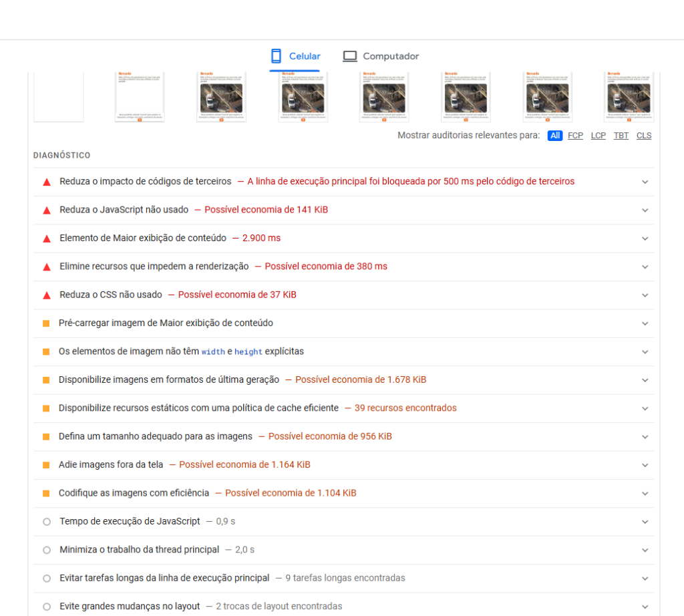
Task: Click '500 ms pelo código de terceiros' message
Action: (x=509, y=182)
